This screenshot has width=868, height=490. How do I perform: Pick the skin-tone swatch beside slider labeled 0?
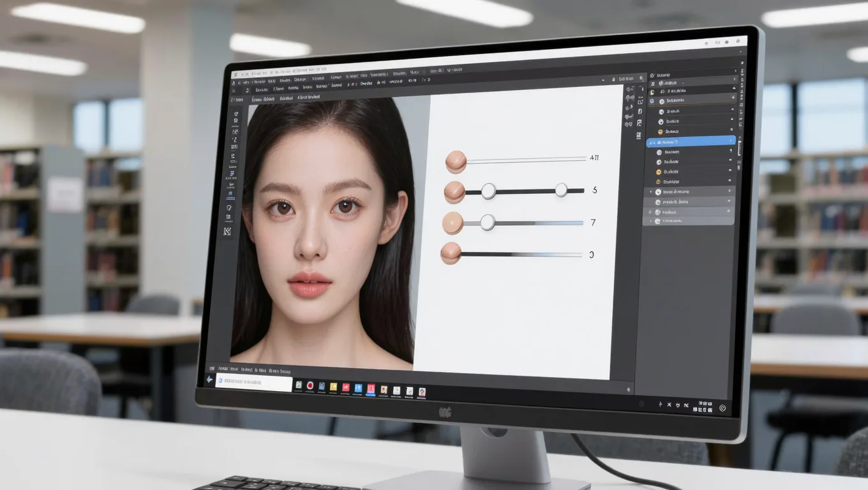tap(451, 253)
